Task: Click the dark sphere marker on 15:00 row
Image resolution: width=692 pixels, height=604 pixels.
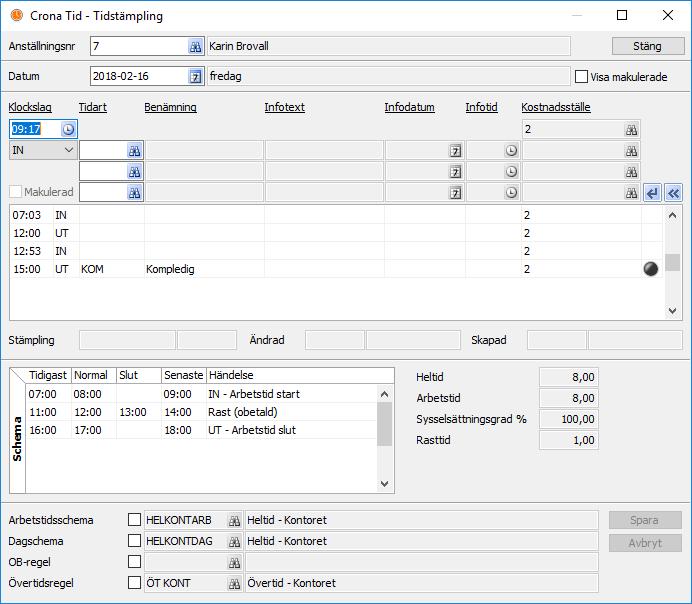Action: (x=651, y=269)
